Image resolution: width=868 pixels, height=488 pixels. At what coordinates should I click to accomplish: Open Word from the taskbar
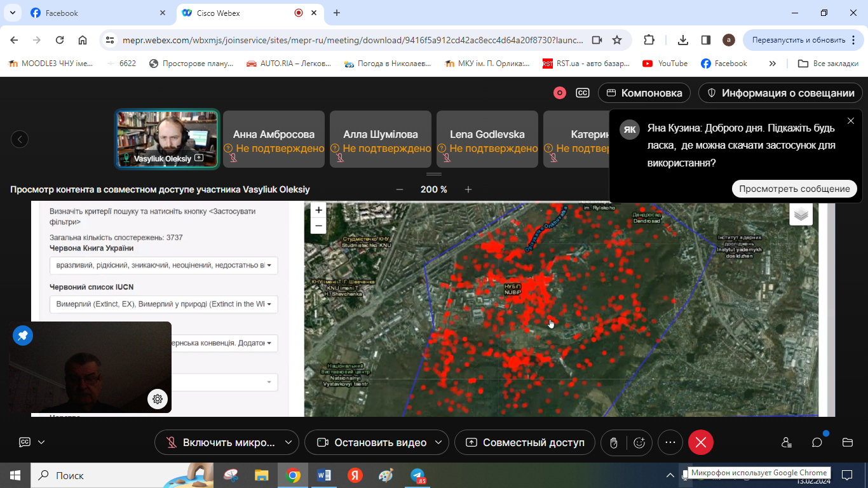pyautogui.click(x=323, y=475)
